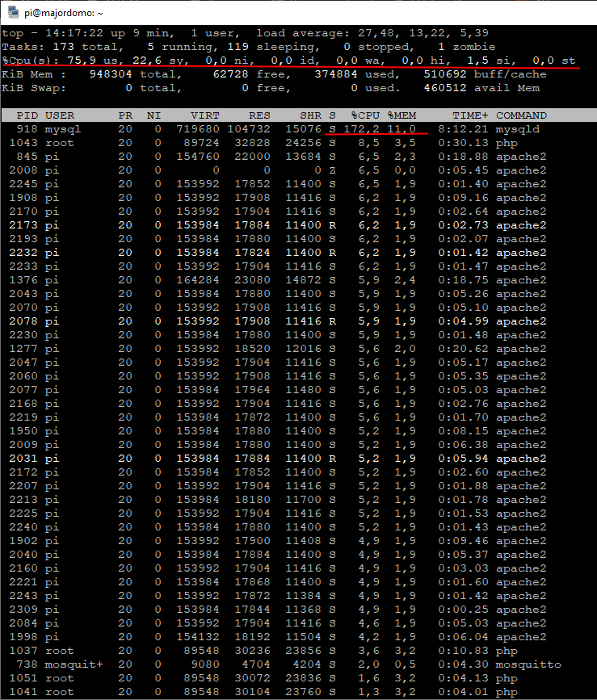Screen dimensions: 597x700
Task: Click the 172,2 CPU value for mysqld
Action: [x=362, y=129]
